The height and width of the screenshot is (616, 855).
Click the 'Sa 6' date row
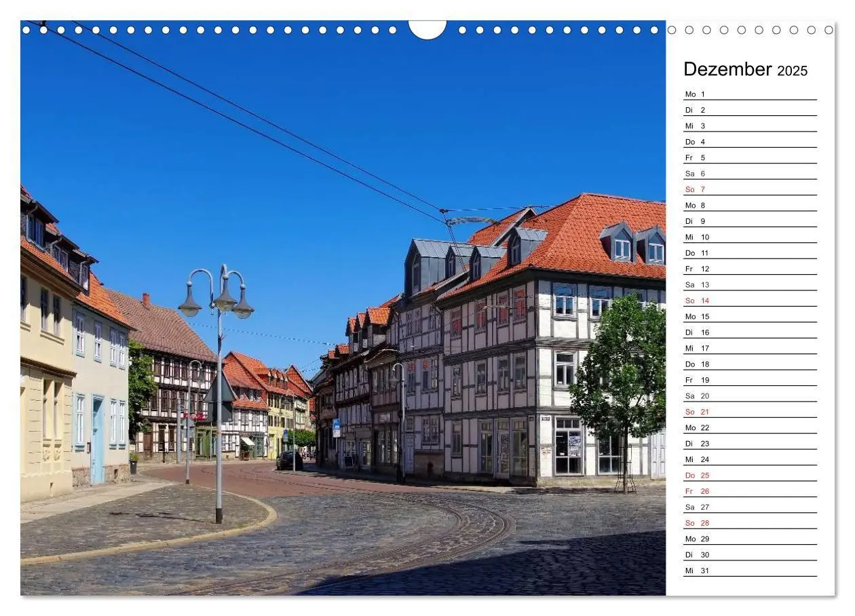(750, 174)
